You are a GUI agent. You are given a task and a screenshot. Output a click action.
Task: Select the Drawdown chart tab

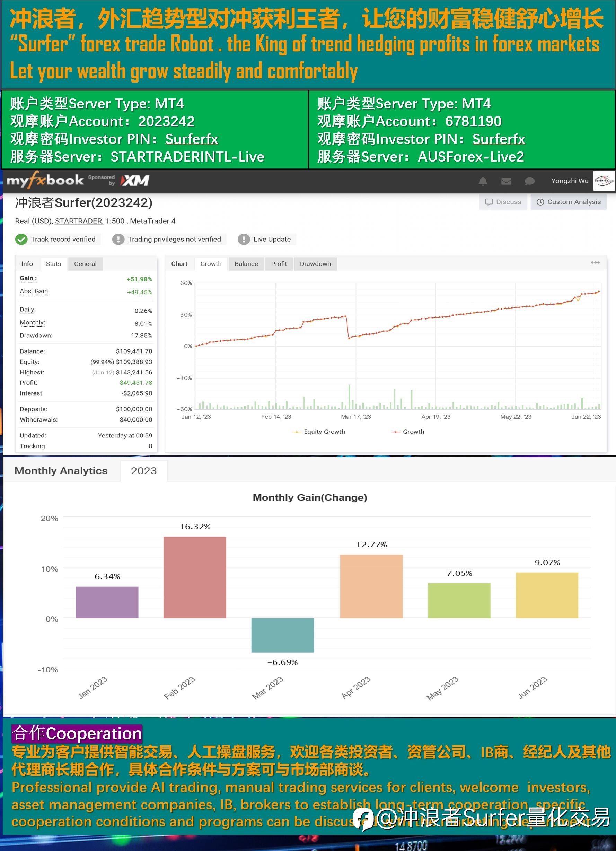315,264
